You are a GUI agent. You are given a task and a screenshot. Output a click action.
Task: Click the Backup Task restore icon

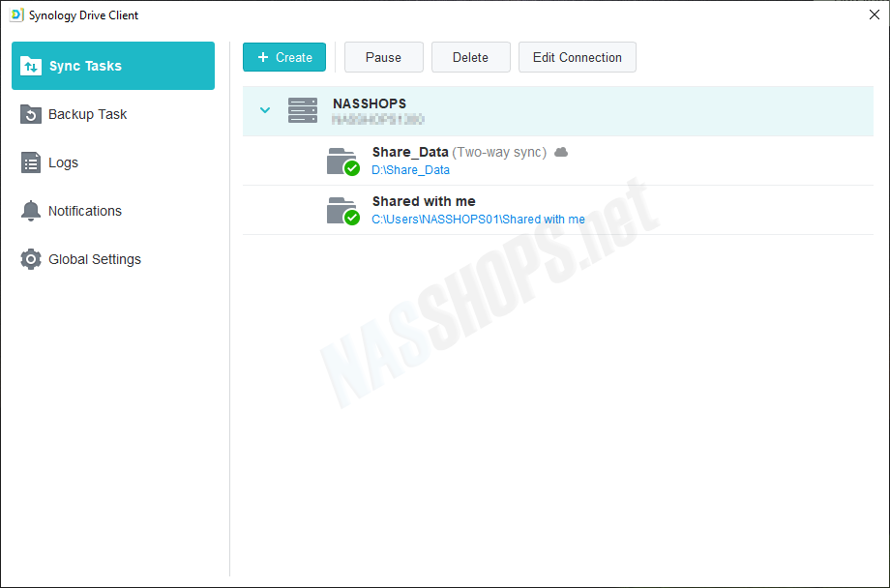coord(31,114)
